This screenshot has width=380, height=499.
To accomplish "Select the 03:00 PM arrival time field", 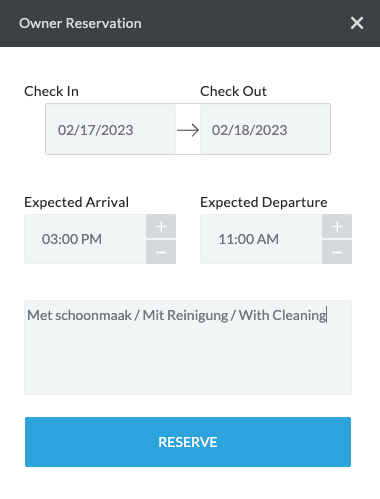I will point(85,239).
